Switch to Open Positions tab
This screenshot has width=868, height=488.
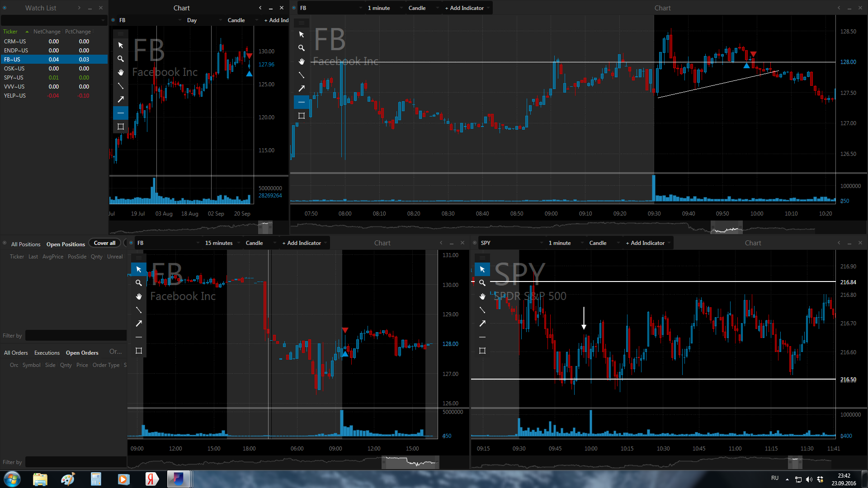pos(66,244)
